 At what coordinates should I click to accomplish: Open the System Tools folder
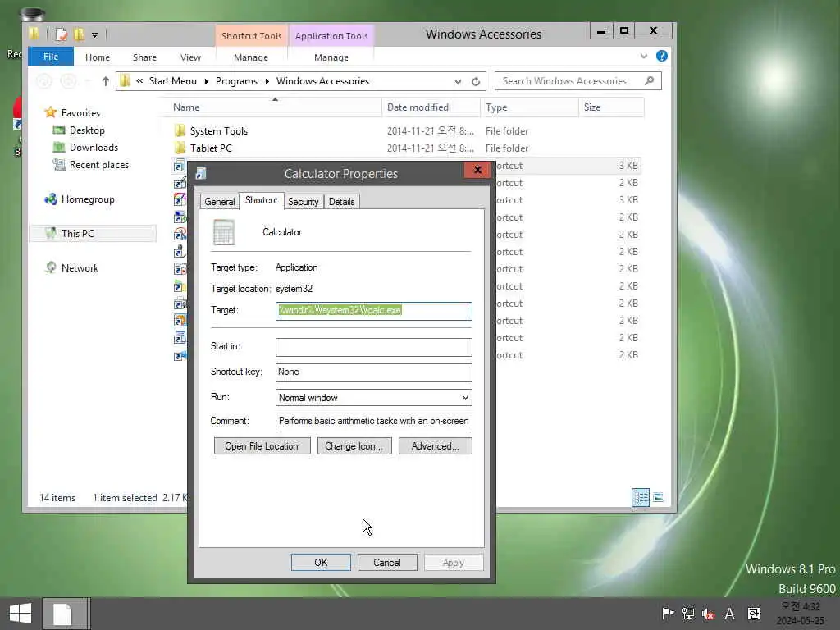click(218, 130)
